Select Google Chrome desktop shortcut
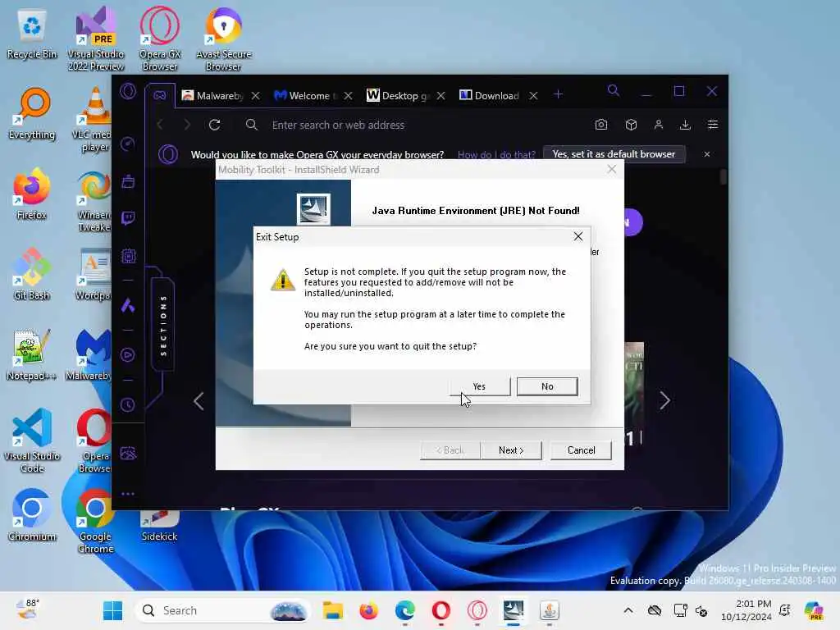The image size is (840, 630). point(95,521)
